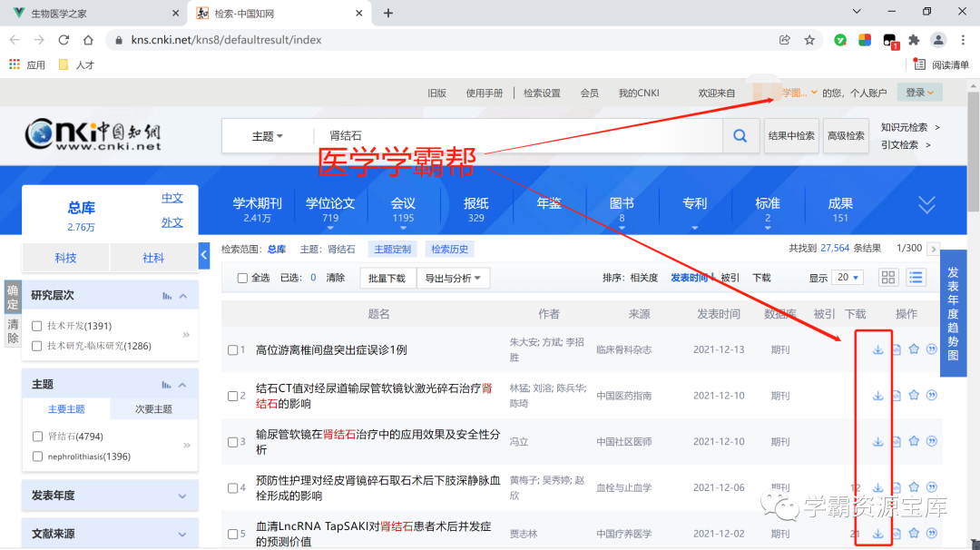
Task: Sort results by 被引
Action: point(730,278)
